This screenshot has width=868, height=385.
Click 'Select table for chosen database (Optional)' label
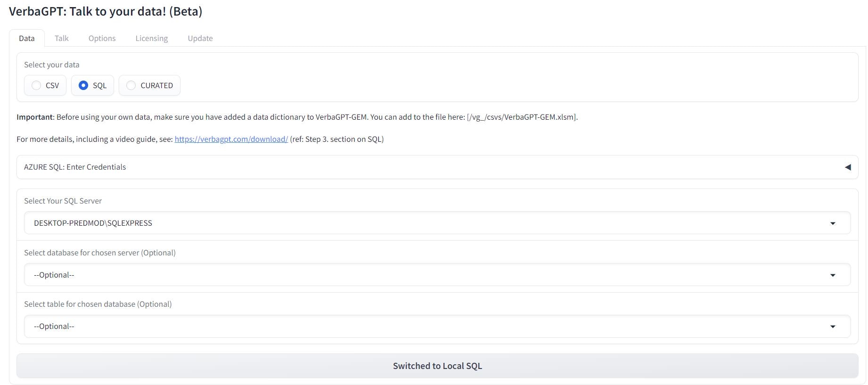98,304
